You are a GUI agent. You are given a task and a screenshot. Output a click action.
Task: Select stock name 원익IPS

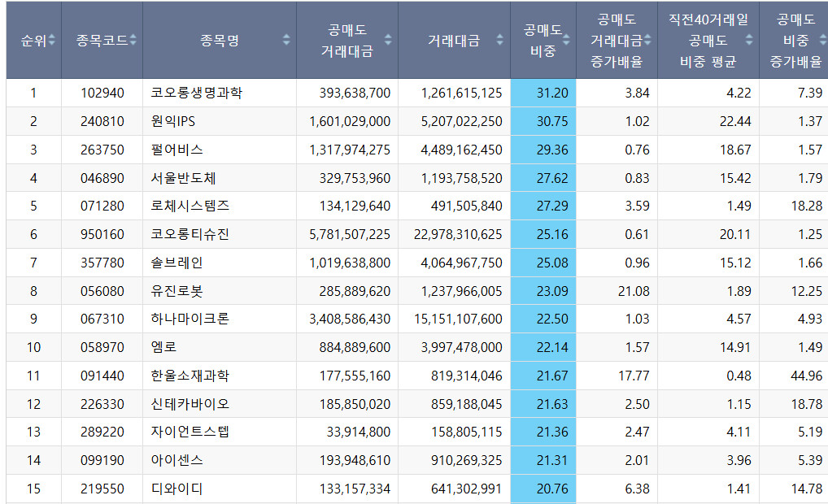click(x=173, y=121)
